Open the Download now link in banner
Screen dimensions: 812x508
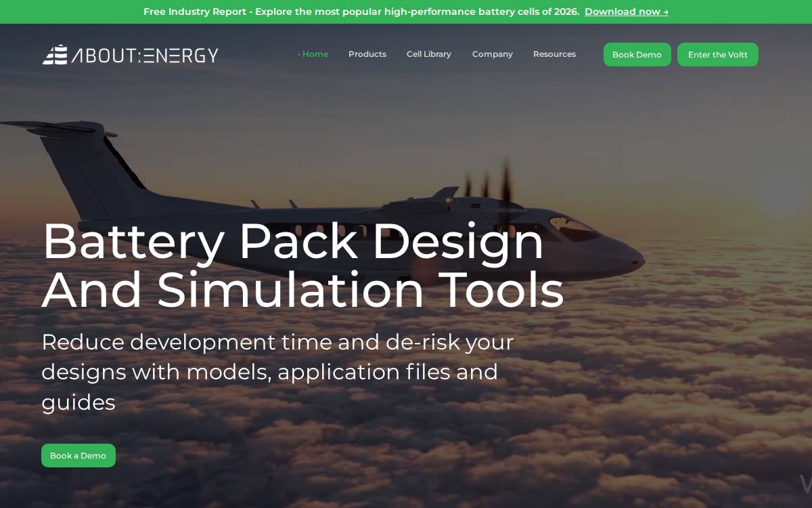point(627,12)
